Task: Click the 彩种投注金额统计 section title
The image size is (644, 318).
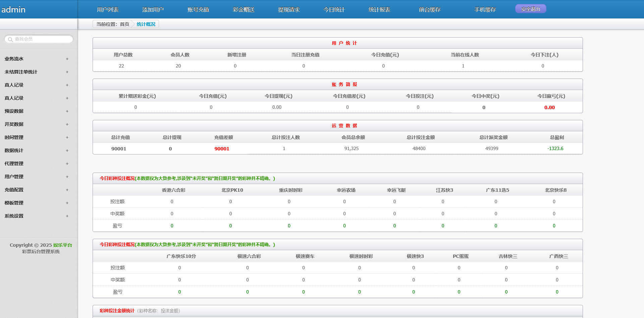Action: [x=117, y=311]
